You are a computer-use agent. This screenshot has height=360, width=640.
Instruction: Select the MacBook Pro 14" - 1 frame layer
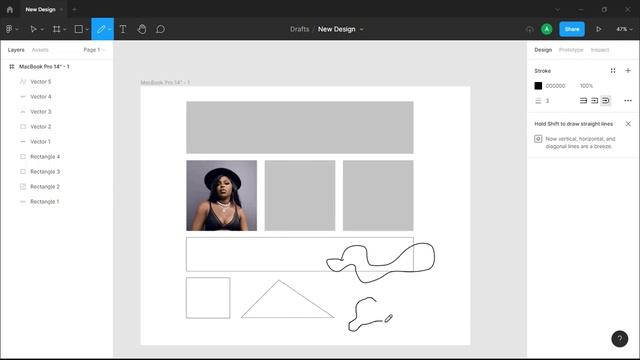pyautogui.click(x=44, y=67)
